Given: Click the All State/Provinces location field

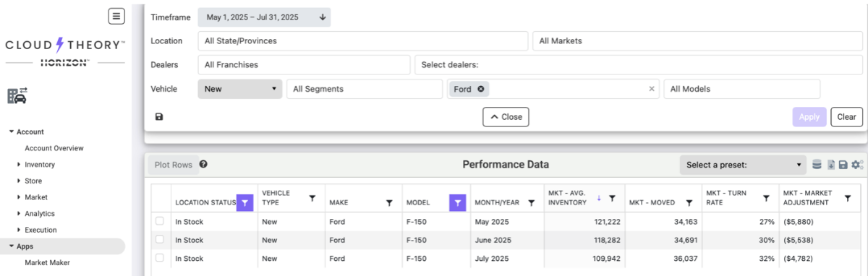Looking at the screenshot, I should (x=363, y=41).
